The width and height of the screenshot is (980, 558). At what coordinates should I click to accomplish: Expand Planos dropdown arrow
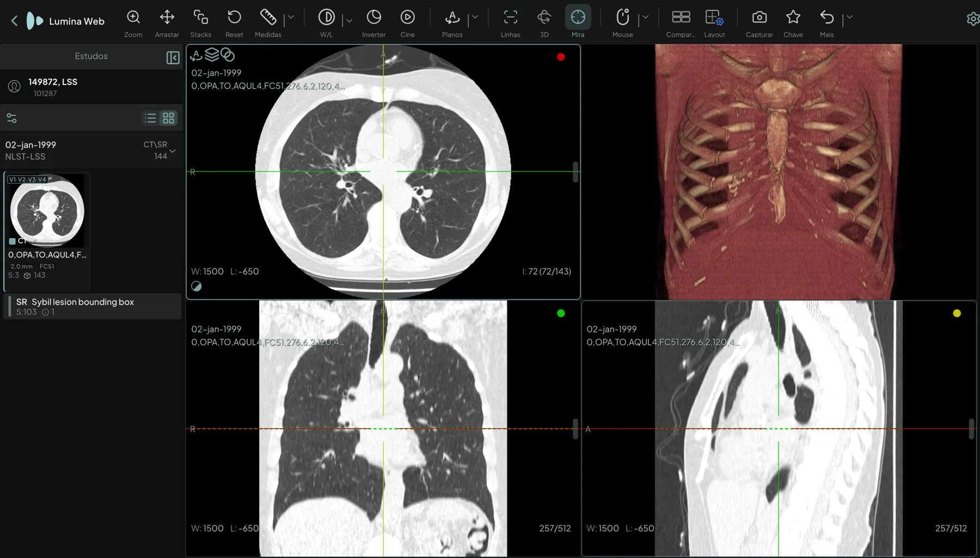coord(475,17)
